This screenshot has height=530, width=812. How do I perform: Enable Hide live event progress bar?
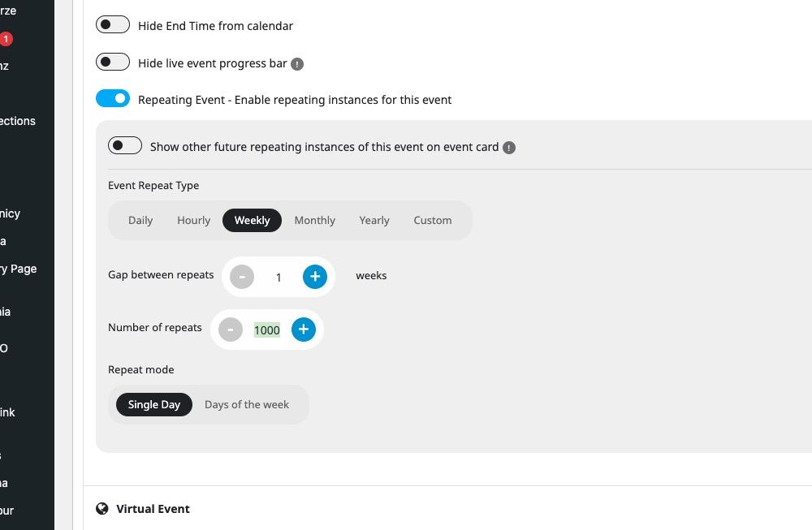click(x=113, y=62)
